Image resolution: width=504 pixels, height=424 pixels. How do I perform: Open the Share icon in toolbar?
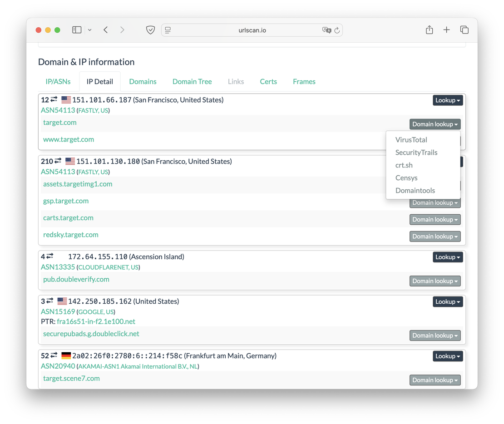[x=429, y=30]
